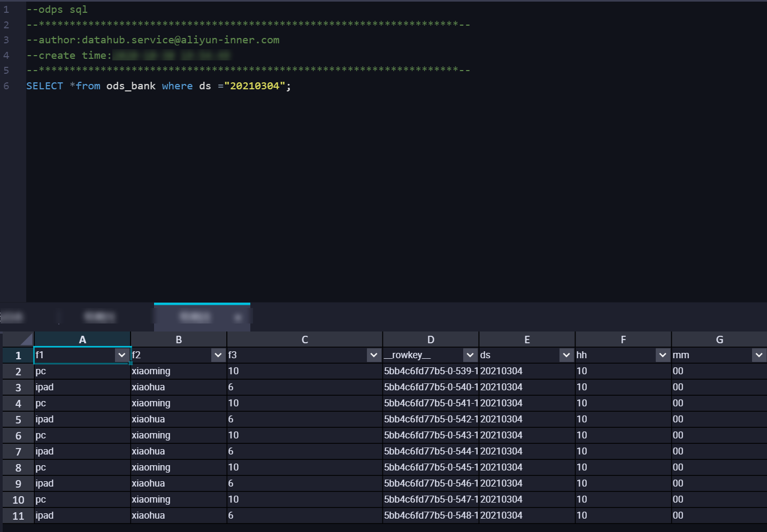
Task: Open the f2 column filter dropdown
Action: [218, 355]
